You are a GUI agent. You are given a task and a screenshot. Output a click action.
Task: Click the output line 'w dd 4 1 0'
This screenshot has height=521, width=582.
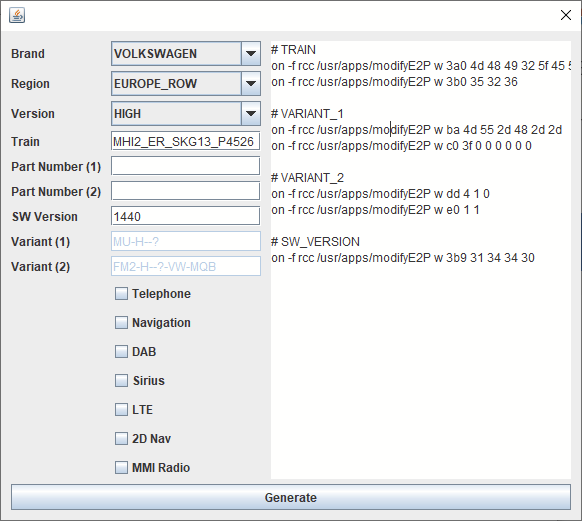tap(380, 194)
